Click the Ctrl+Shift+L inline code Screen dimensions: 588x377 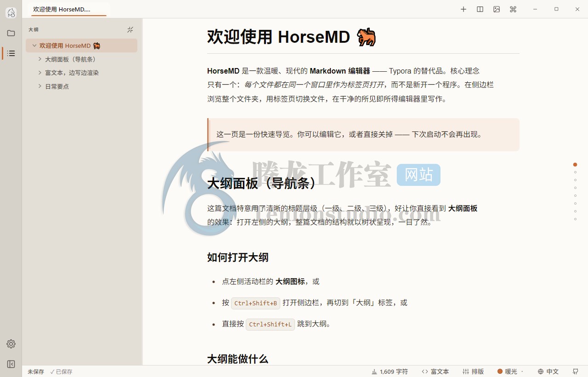(x=270, y=324)
